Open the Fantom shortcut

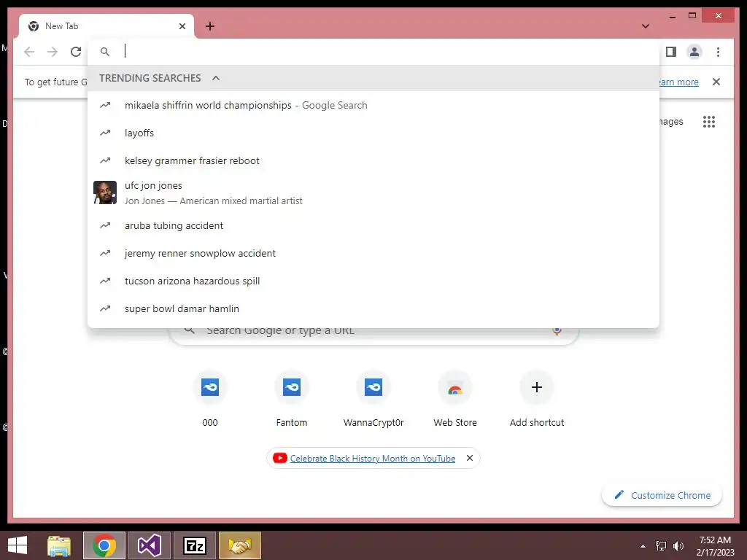tap(292, 399)
